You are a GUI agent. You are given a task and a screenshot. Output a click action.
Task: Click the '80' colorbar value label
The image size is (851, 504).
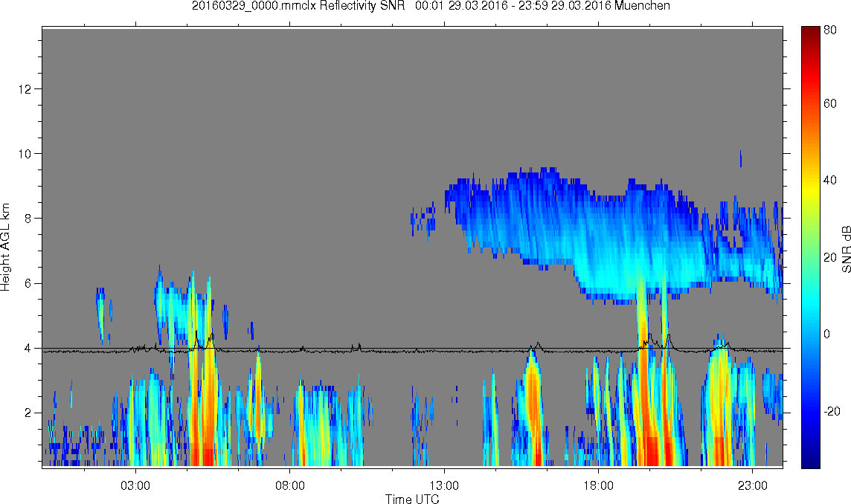830,30
